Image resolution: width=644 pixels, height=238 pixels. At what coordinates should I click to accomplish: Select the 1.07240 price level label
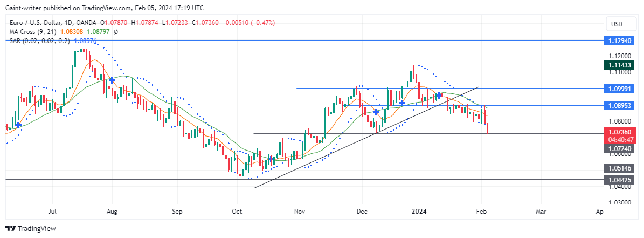click(620, 149)
